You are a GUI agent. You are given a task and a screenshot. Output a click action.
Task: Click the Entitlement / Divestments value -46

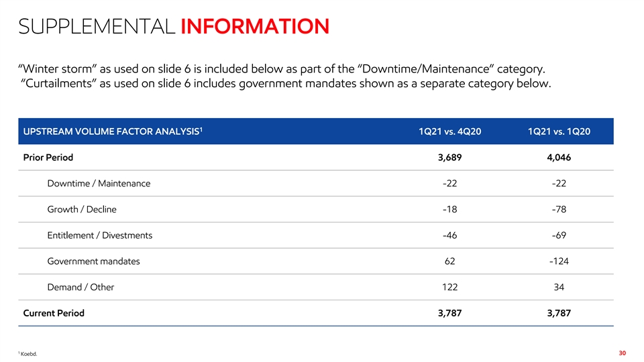450,235
